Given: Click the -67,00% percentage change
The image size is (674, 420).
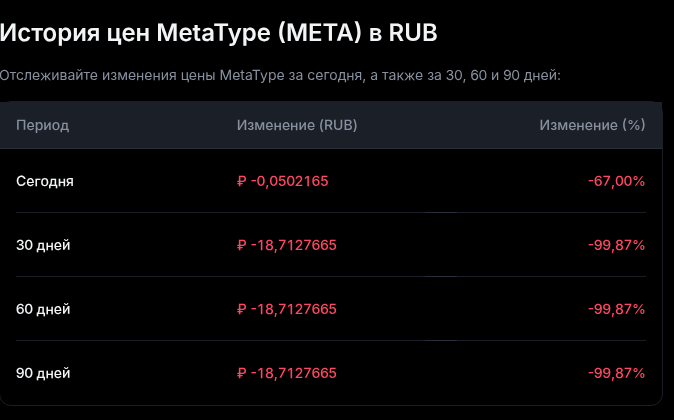Looking at the screenshot, I should (616, 181).
